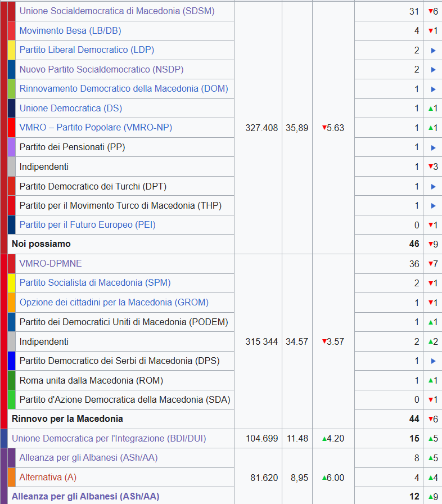This screenshot has width=442, height=504.
Task: Select the 327.408 votes cell
Action: click(x=261, y=128)
